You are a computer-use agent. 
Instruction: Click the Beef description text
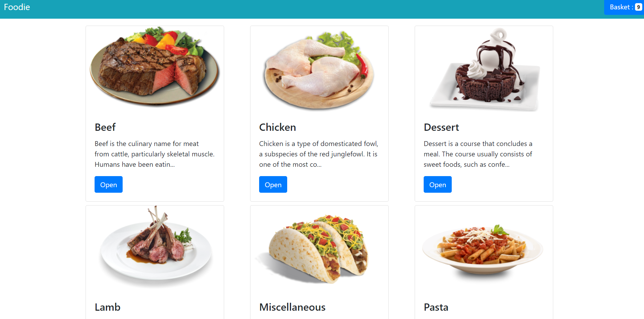[x=155, y=154]
